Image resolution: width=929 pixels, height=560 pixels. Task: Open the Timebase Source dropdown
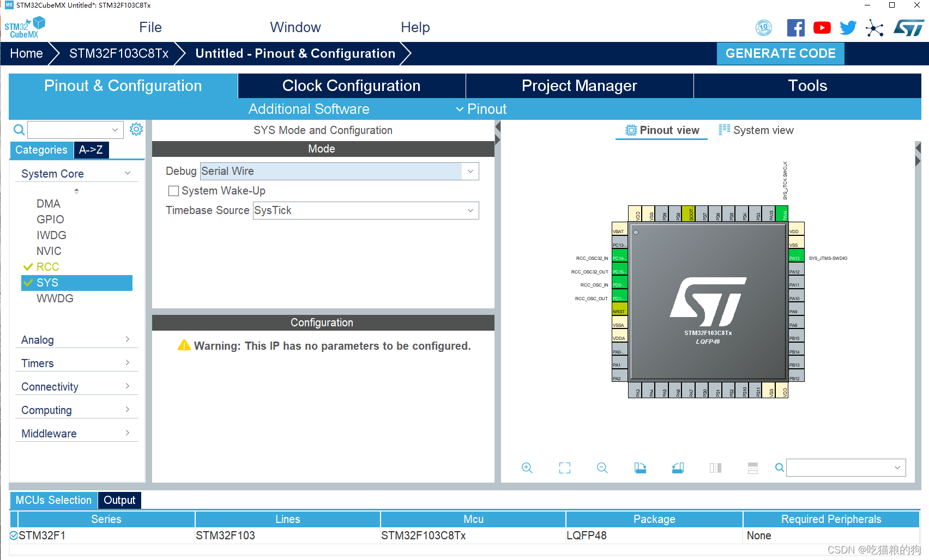(x=470, y=210)
